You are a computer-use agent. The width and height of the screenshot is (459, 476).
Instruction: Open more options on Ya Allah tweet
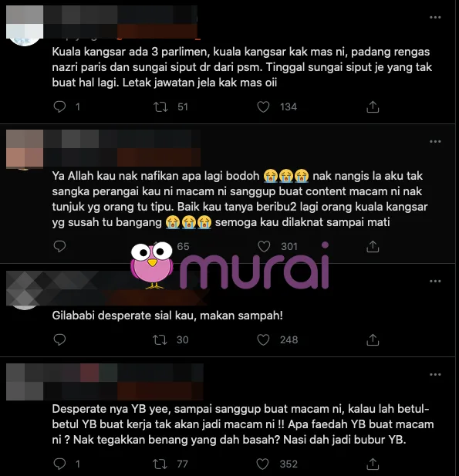[x=435, y=141]
